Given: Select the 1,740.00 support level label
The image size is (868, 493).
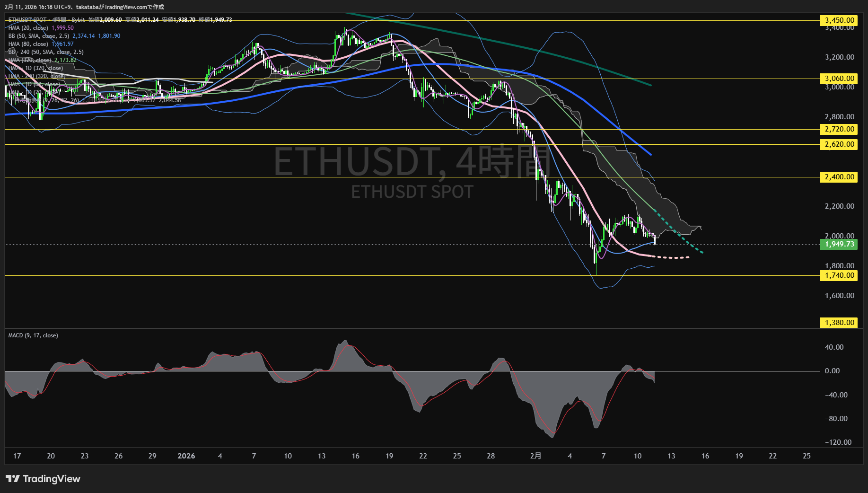Looking at the screenshot, I should (x=839, y=275).
